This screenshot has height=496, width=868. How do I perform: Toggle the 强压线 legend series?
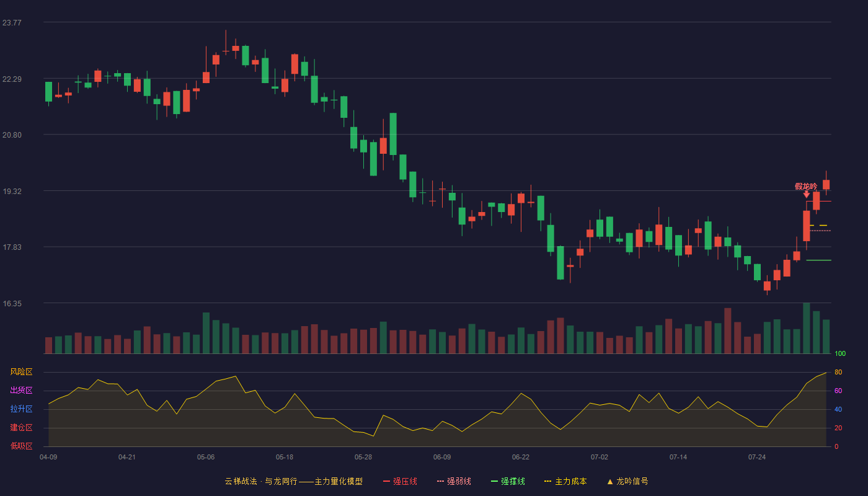click(x=400, y=481)
